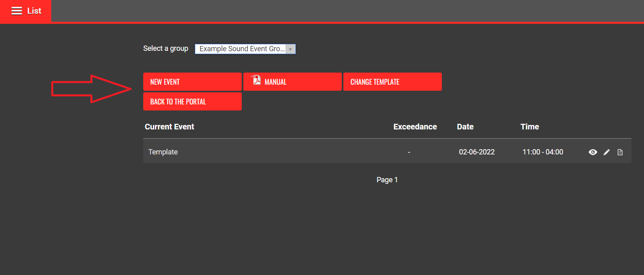This screenshot has height=275, width=644.
Task: Click the Select a group label
Action: click(166, 48)
